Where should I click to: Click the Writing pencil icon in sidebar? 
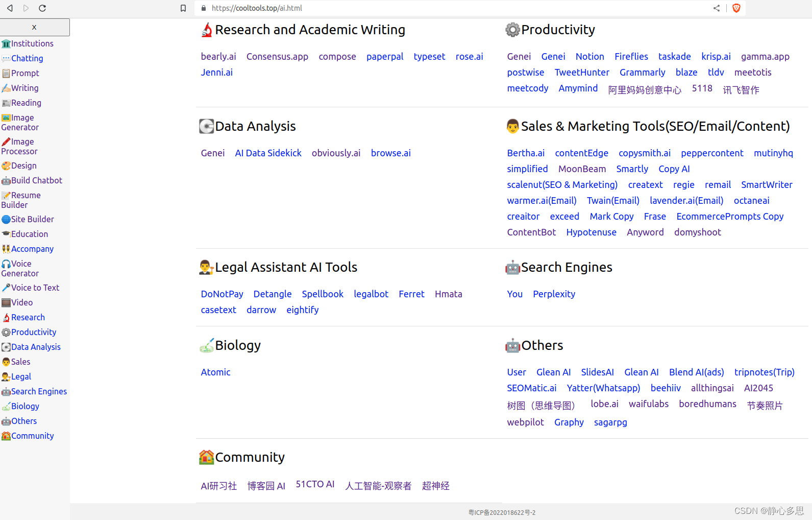click(6, 88)
